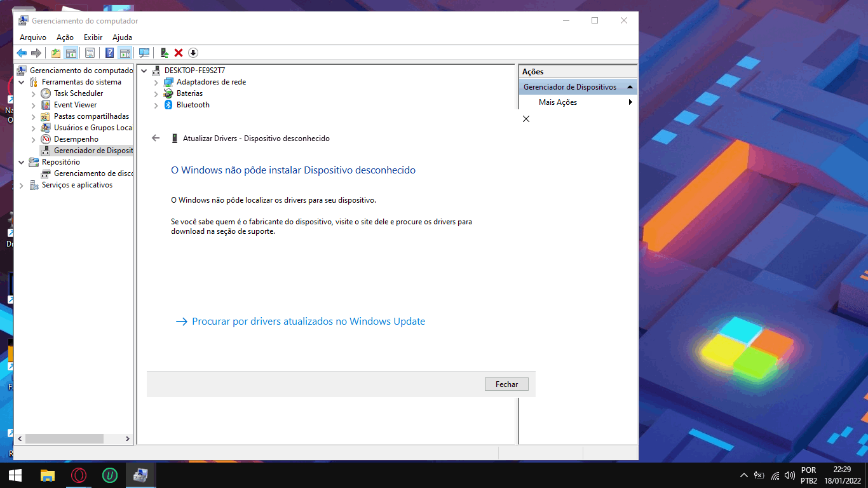The image size is (868, 488).
Task: Open the Arquivo menu
Action: 33,37
